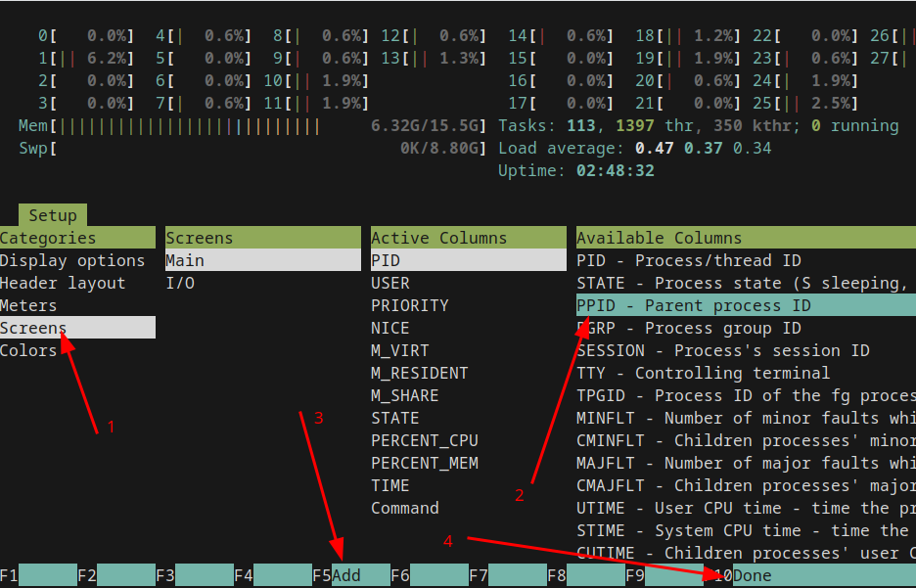916x588 pixels.
Task: Pick MINFLT minor faults column
Action: [x=746, y=418]
